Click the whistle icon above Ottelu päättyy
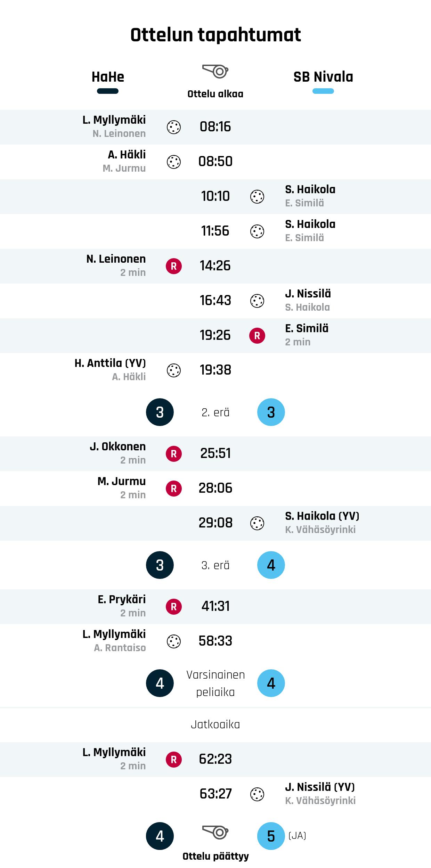The width and height of the screenshot is (431, 868). click(215, 832)
